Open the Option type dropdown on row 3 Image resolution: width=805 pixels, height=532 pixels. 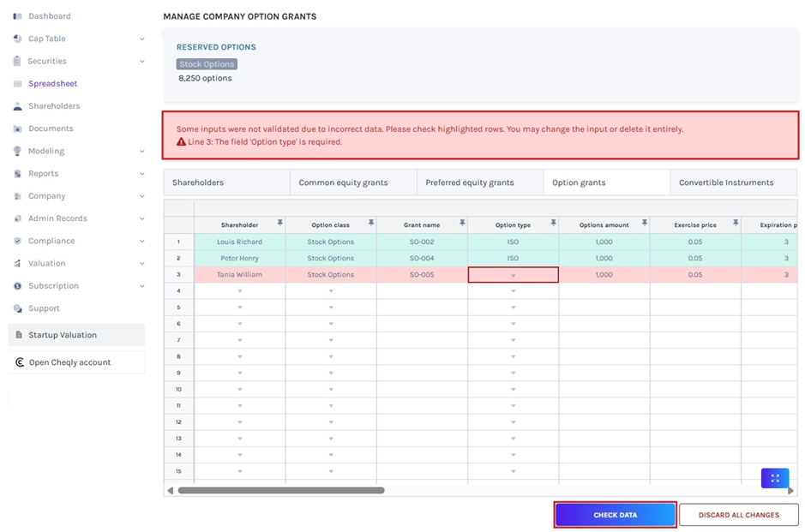pos(513,274)
